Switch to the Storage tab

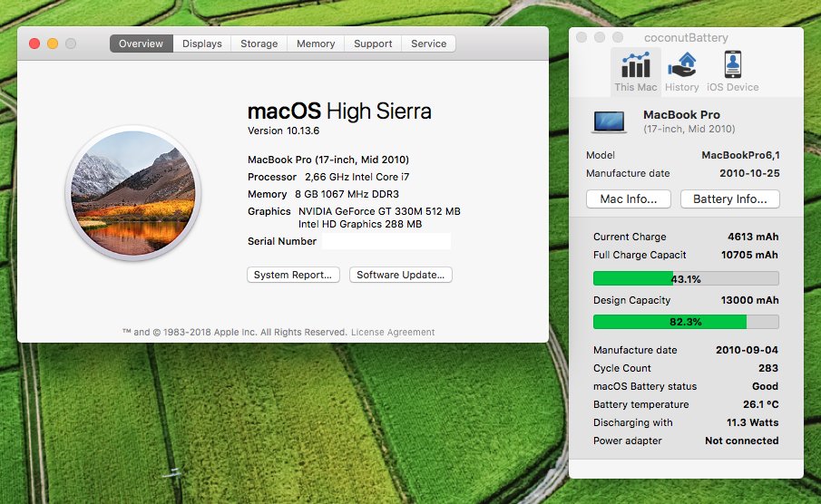(259, 44)
